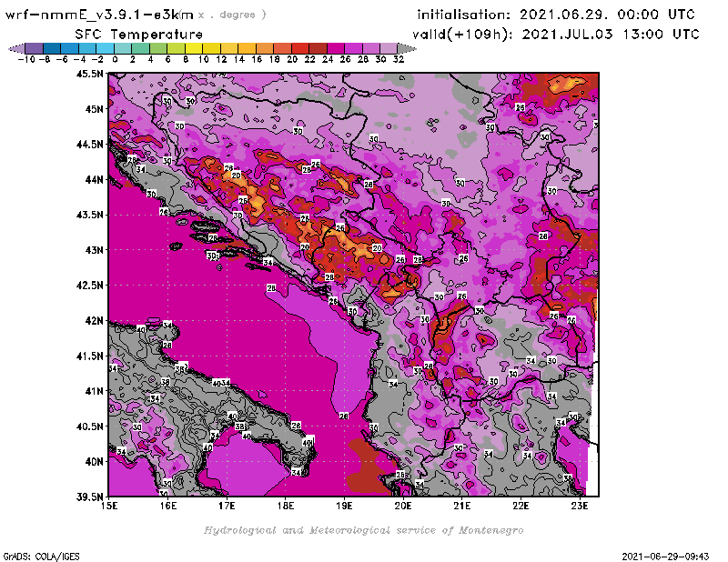This screenshot has height=562, width=728.
Task: Click the orange swatch between 14 and 16
Action: (247, 48)
